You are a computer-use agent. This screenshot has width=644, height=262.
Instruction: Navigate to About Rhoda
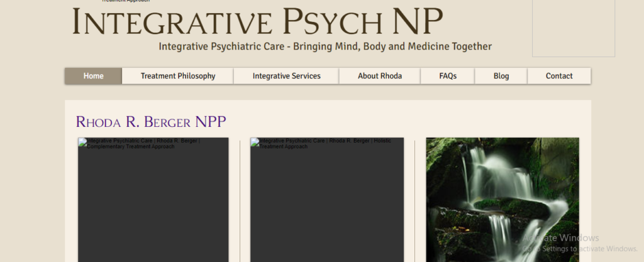379,76
